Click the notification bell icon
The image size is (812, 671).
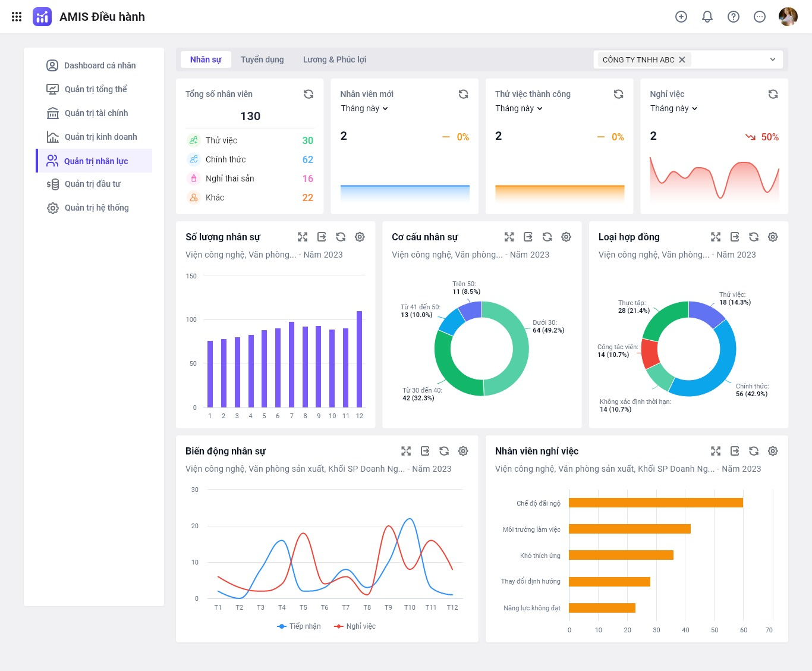707,17
